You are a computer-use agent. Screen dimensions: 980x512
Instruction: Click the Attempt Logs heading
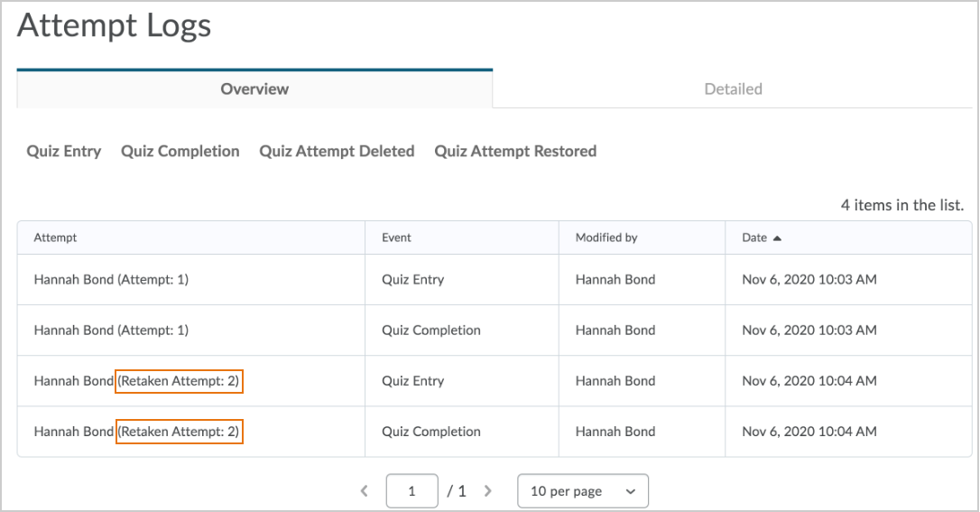tap(114, 25)
